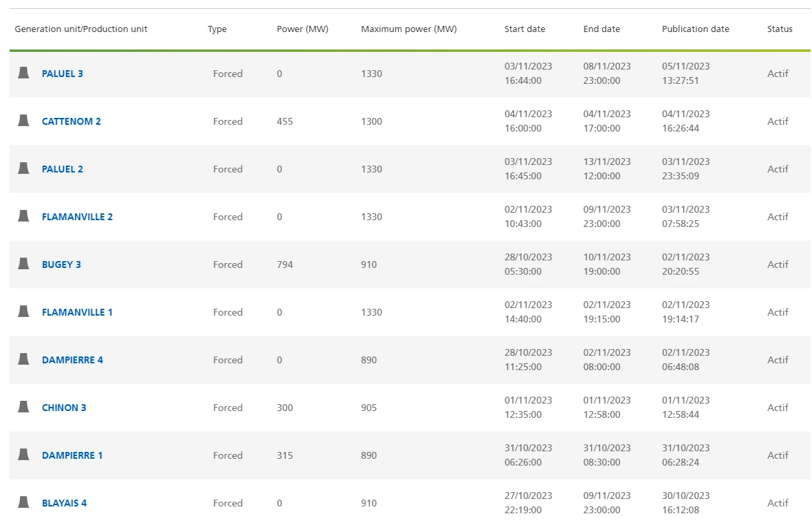Click the Generation unit/Production unit column header

[81, 29]
